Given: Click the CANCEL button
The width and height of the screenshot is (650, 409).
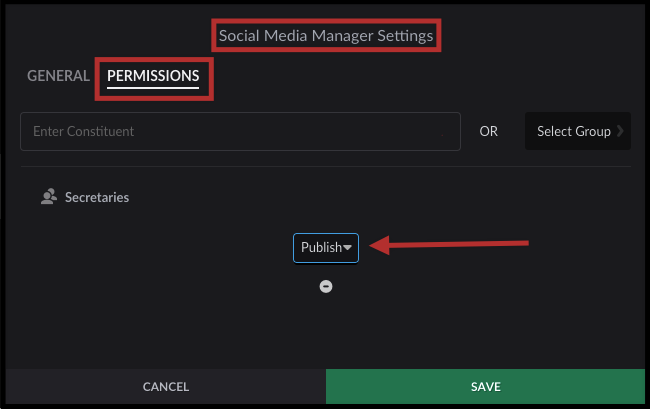Looking at the screenshot, I should [166, 387].
